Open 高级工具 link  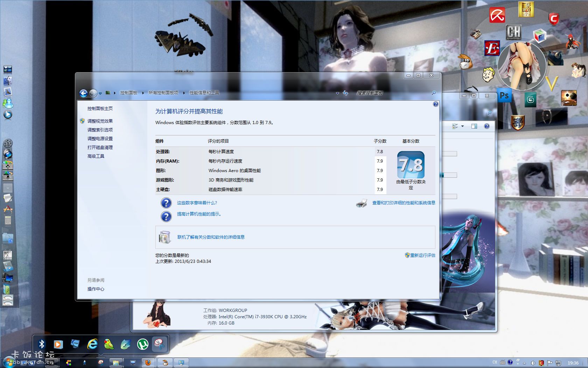(96, 156)
